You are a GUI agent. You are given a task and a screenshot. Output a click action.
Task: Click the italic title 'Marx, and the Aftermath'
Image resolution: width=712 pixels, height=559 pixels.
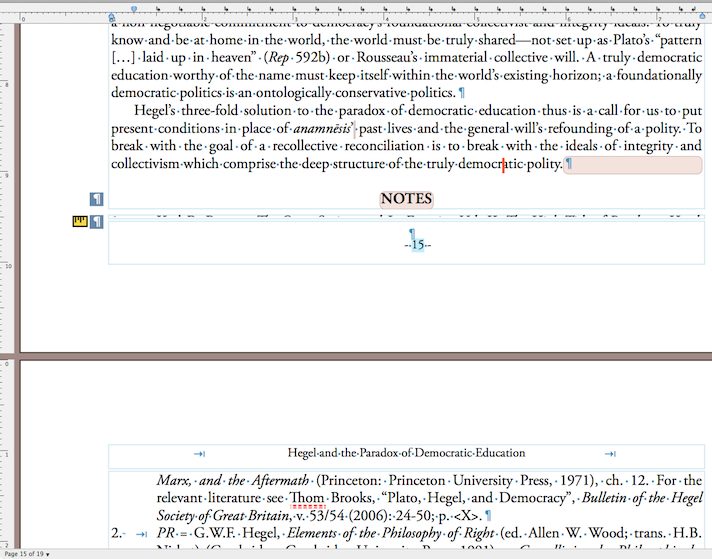233,480
